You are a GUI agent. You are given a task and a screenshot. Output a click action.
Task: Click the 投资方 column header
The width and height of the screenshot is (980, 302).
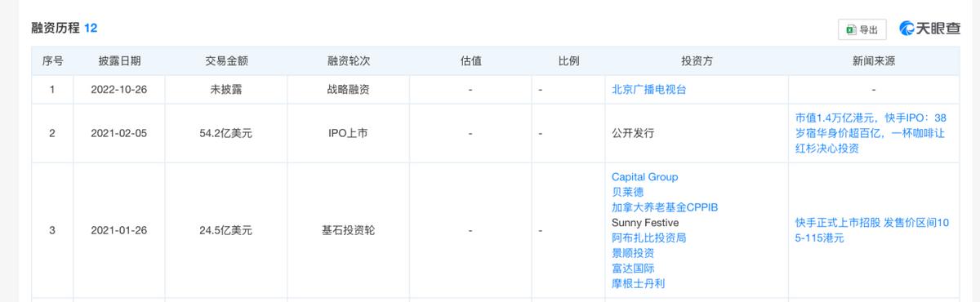click(x=697, y=61)
